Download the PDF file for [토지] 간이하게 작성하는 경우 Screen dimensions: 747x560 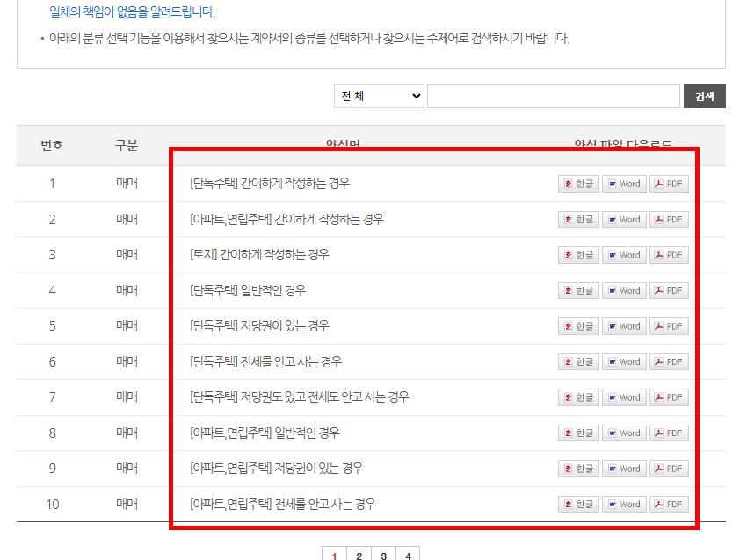pos(669,254)
